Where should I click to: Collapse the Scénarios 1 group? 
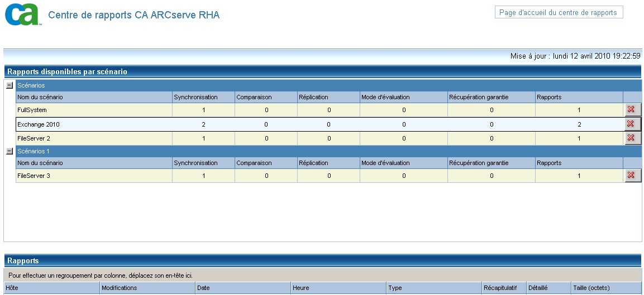click(x=9, y=151)
